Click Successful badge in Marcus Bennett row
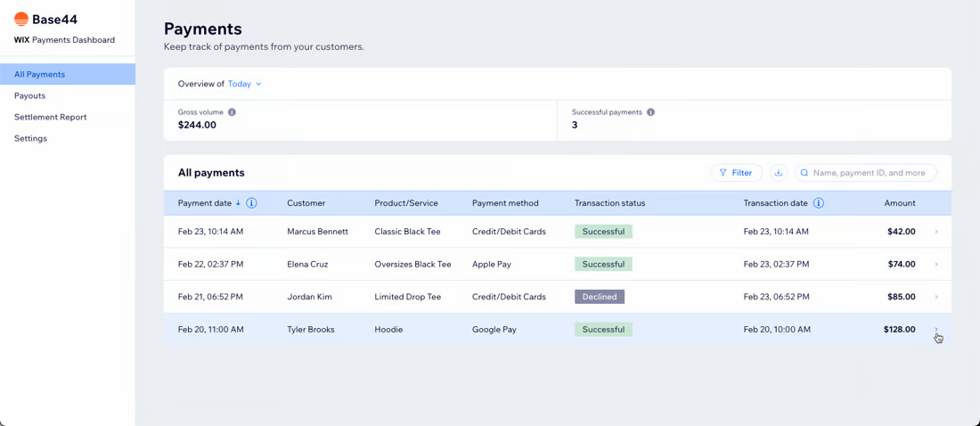980x426 pixels. (604, 232)
